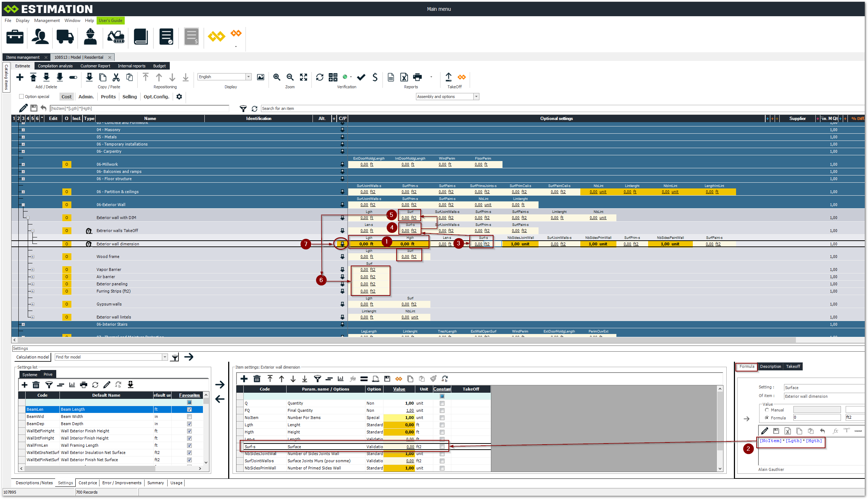Click the scissors cut icon
The image size is (868, 499).
[x=116, y=77]
